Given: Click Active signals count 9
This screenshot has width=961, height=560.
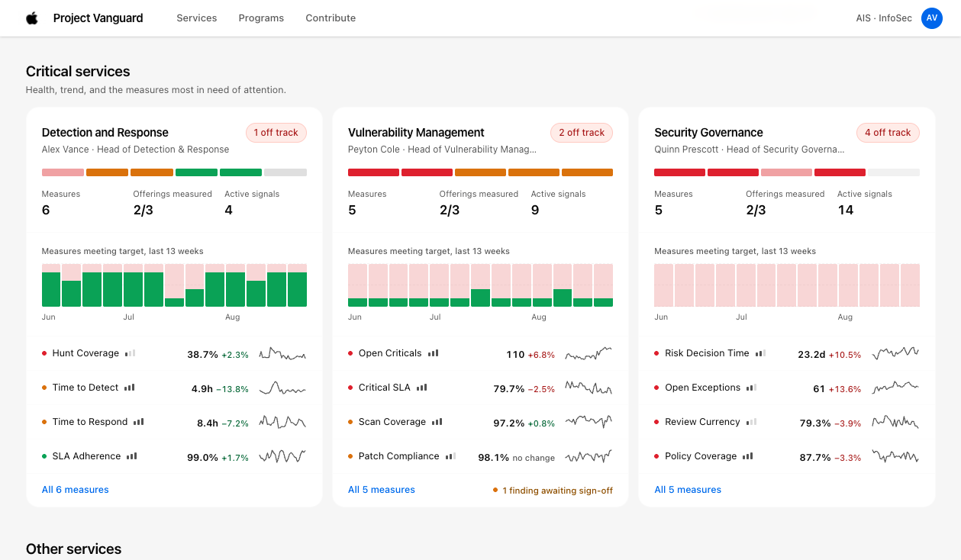Looking at the screenshot, I should (535, 210).
